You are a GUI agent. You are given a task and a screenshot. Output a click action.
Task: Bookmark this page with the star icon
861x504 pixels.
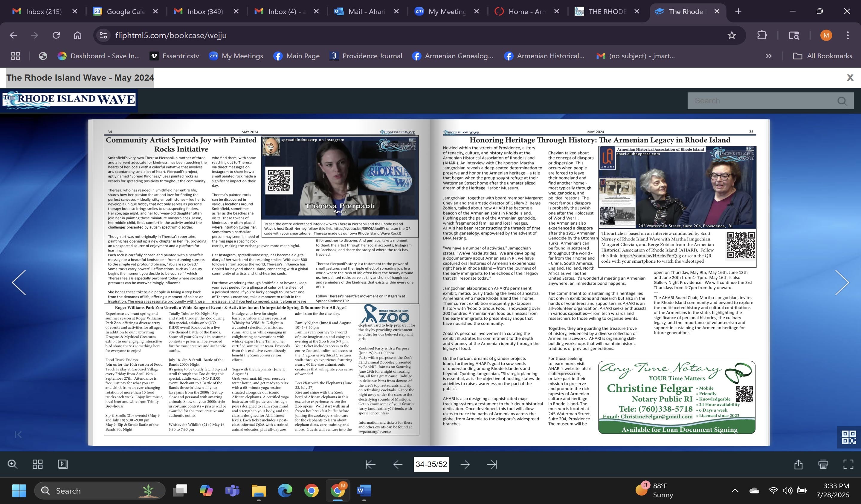point(732,35)
